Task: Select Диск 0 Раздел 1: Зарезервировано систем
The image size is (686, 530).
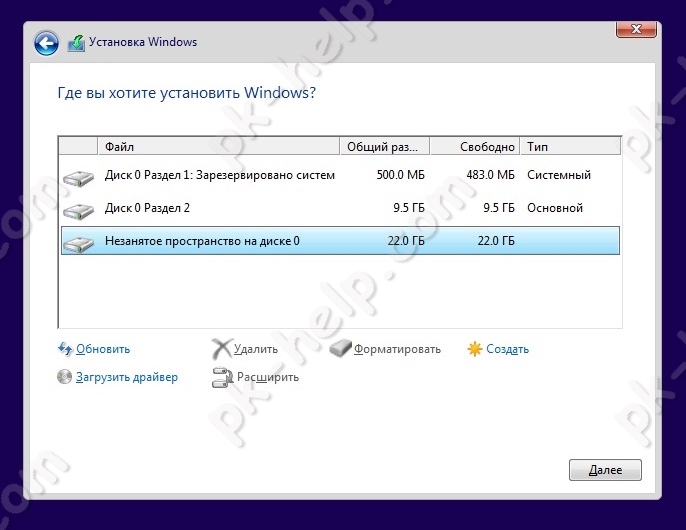Action: 340,175
